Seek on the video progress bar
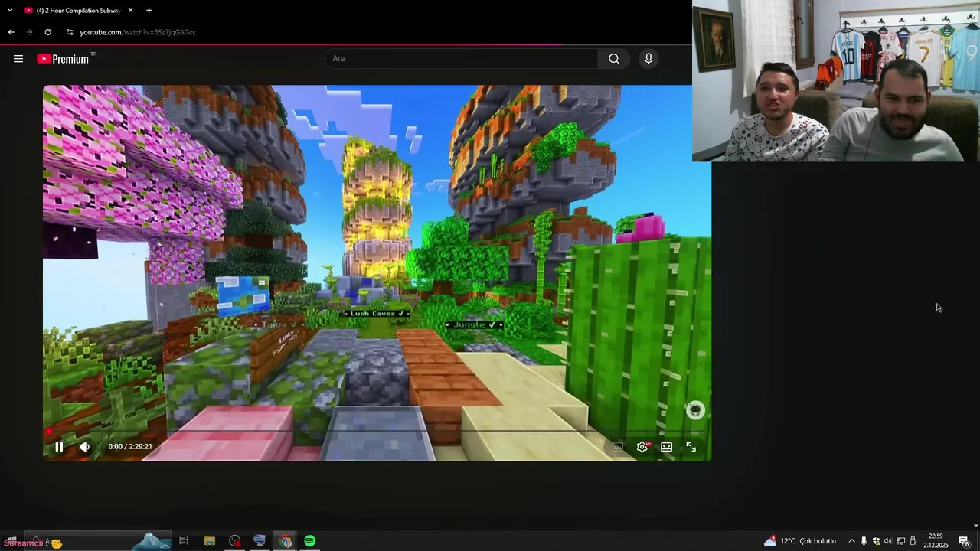This screenshot has height=551, width=980. click(377, 432)
